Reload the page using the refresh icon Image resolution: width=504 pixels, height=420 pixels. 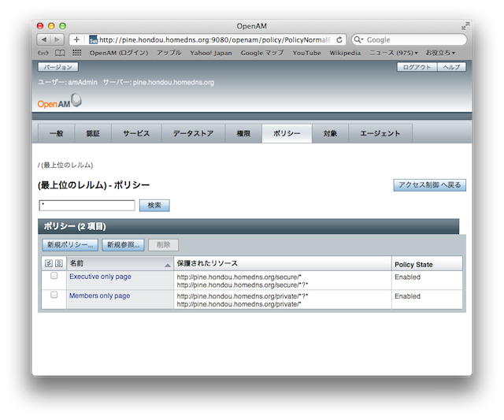click(341, 39)
